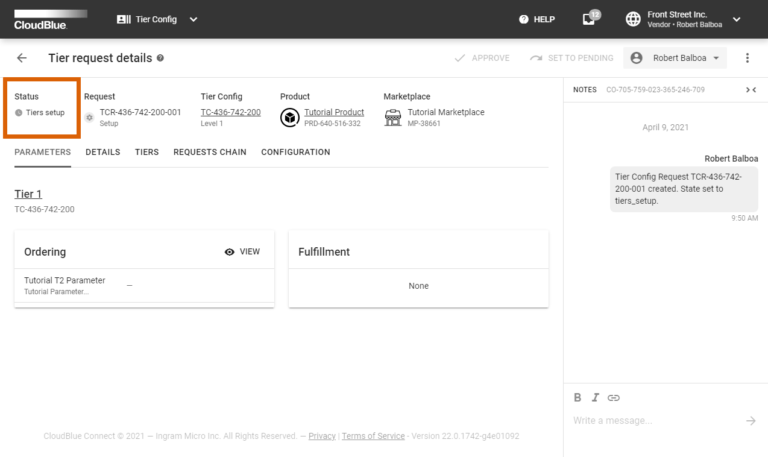The width and height of the screenshot is (768, 457).
Task: Select the Tutorial T2 Parameter row
Action: point(144,286)
